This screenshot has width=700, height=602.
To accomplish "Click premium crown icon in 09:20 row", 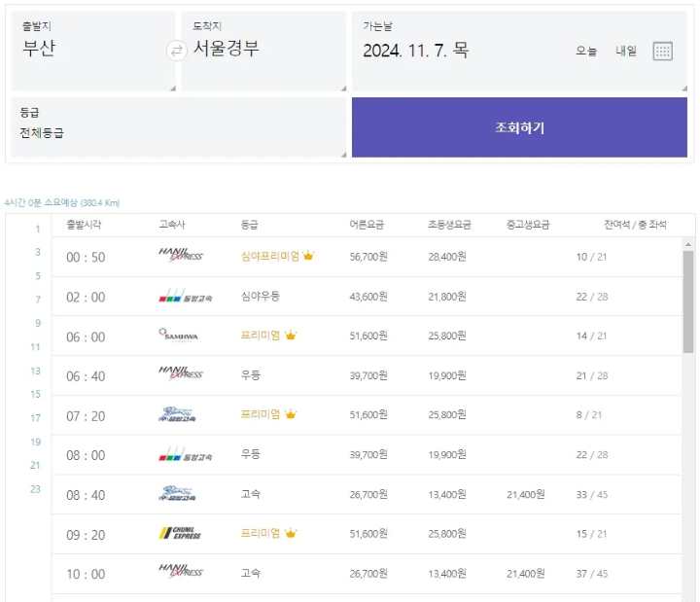I will click(x=291, y=533).
